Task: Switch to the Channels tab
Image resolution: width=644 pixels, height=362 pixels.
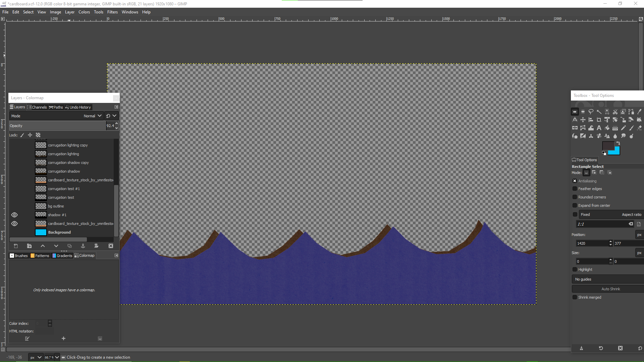Action: 37,107
